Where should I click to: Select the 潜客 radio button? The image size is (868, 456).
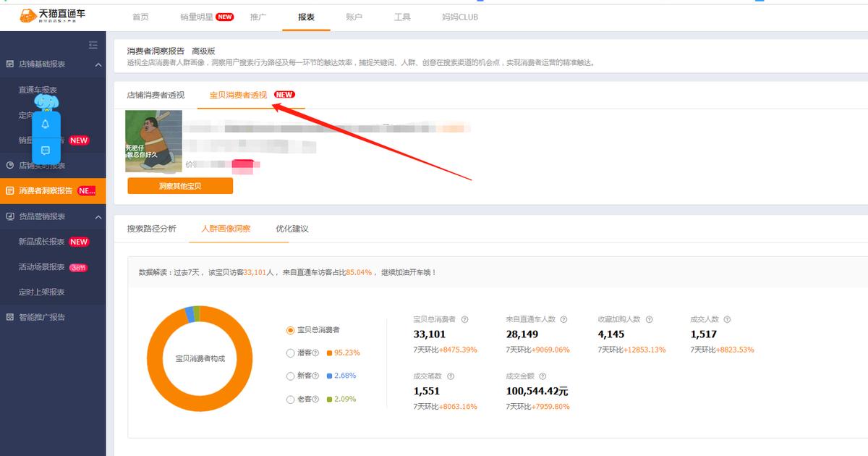(291, 352)
